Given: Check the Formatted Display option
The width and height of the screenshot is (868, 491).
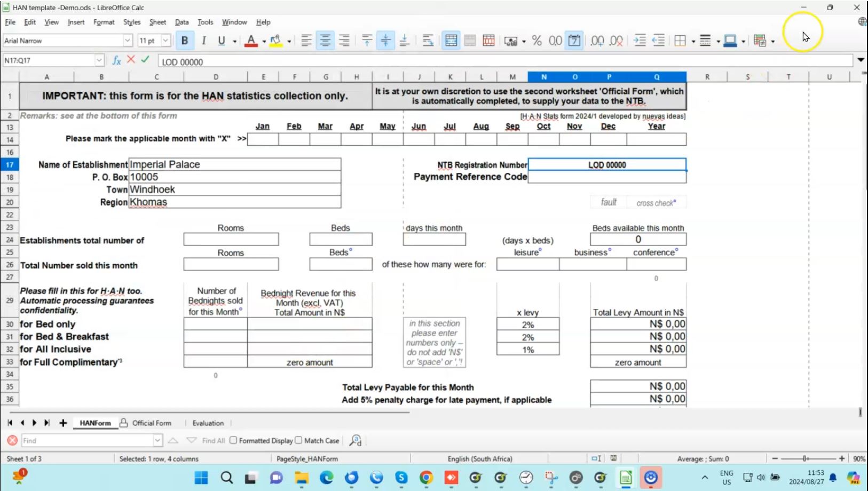Looking at the screenshot, I should click(233, 440).
